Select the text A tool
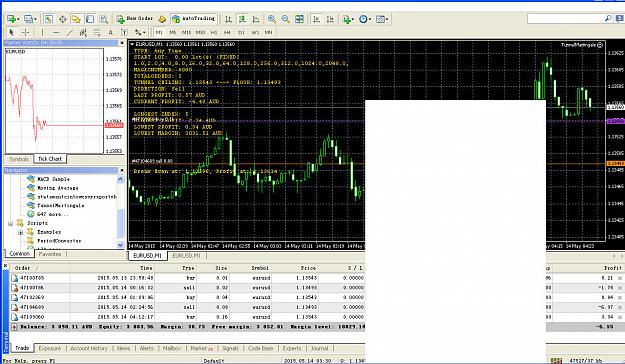625x364 pixels. pos(110,32)
